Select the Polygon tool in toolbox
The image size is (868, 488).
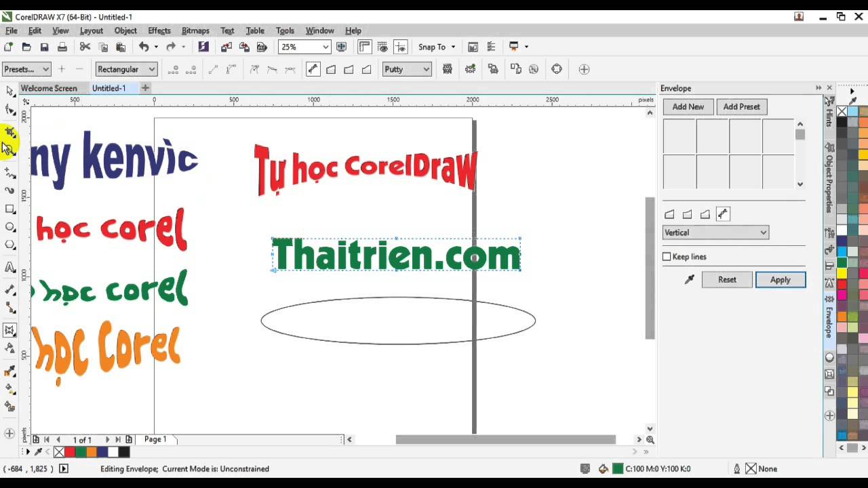(x=9, y=245)
